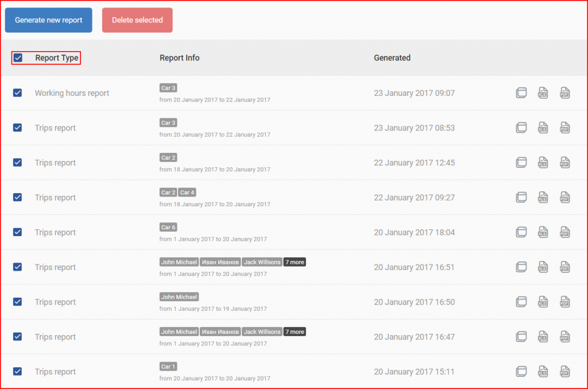588x389 pixels.
Task: Select "Car 4" tag in 09:27 report
Action: click(x=187, y=192)
